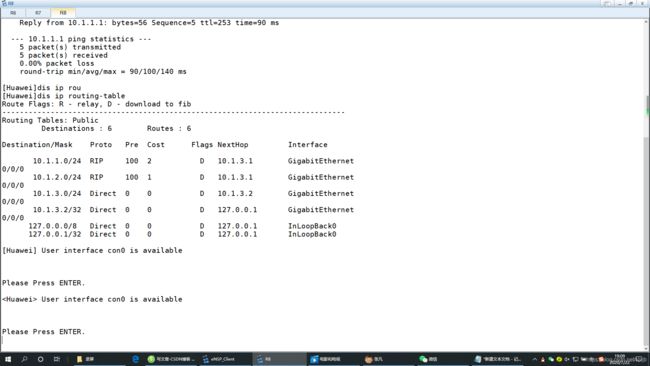This screenshot has width=650, height=366.
Task: Click '5 packet(s) transmitted' line
Action: point(70,47)
